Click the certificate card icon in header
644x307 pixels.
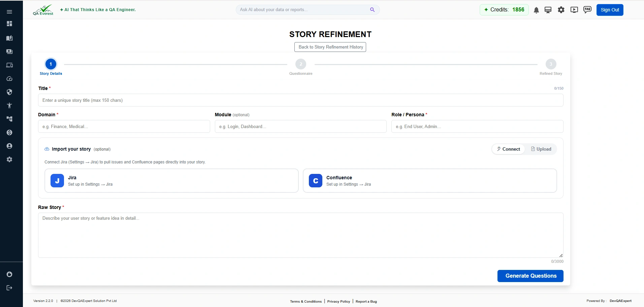point(548,10)
